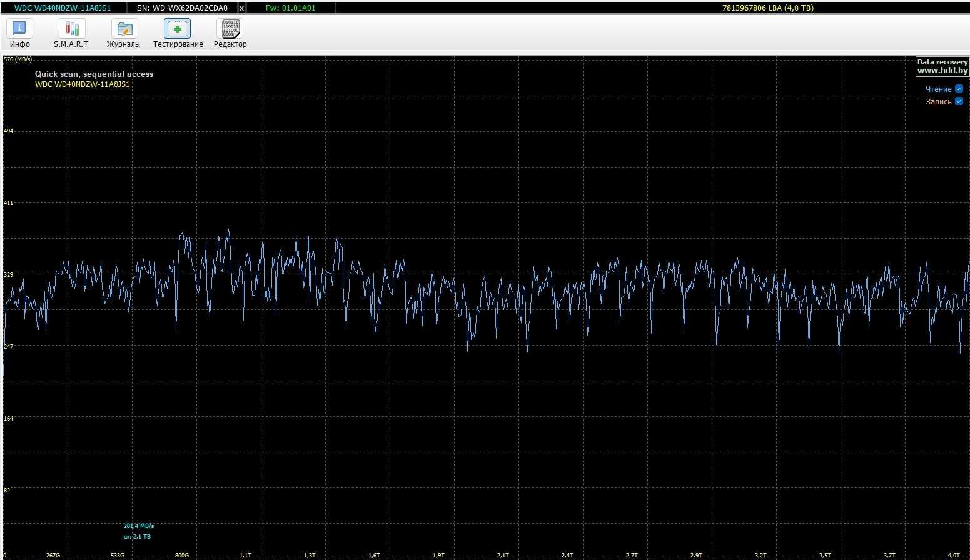The image size is (970, 560).
Task: Click the serial number WD-WX62DA02CDA0
Action: (182, 8)
